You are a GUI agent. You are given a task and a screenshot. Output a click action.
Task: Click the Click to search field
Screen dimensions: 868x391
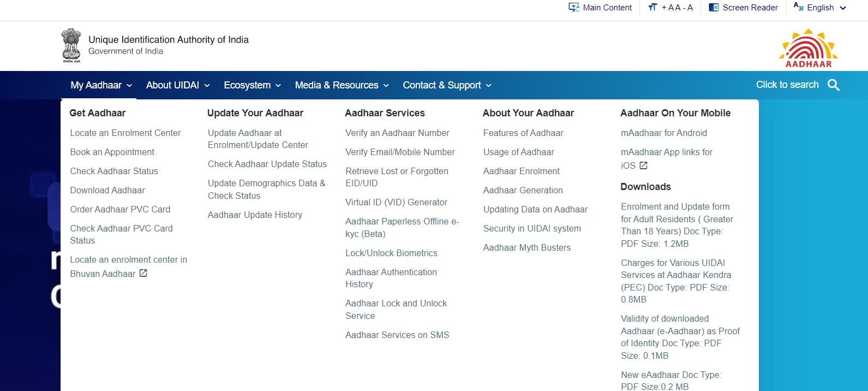tap(787, 85)
